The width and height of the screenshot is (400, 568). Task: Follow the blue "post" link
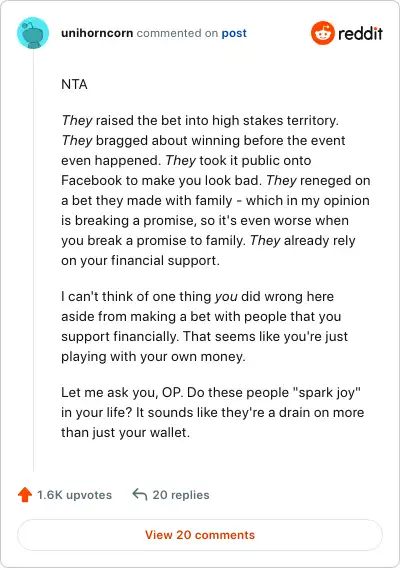point(234,33)
